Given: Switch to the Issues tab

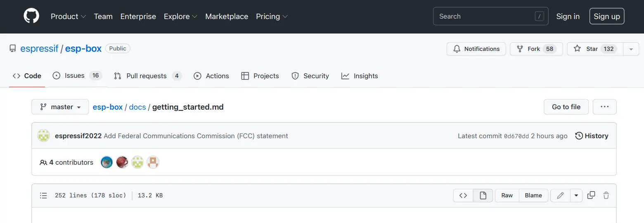Looking at the screenshot, I should [77, 76].
